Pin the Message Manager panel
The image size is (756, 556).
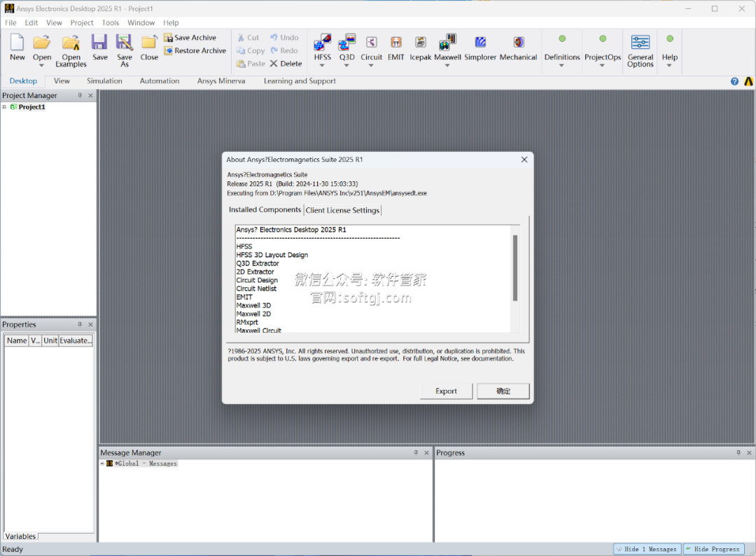pyautogui.click(x=416, y=453)
